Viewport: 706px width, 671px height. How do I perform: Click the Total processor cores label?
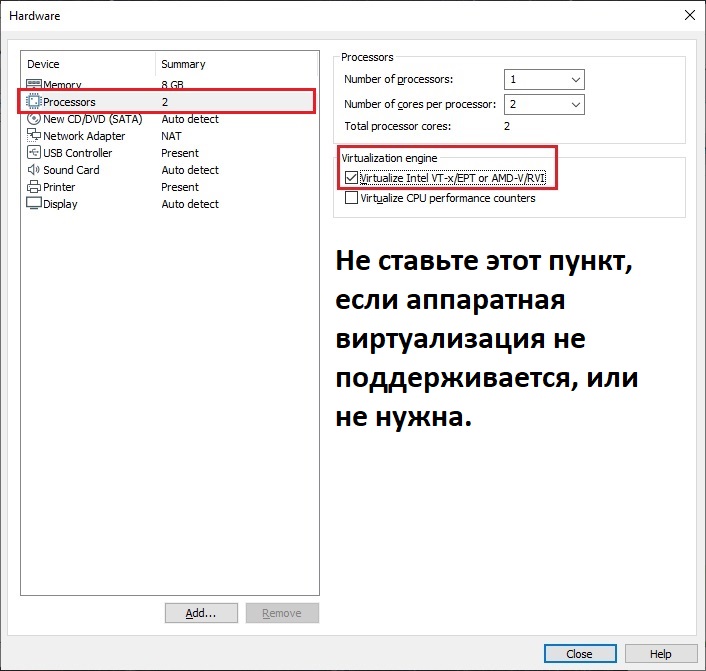point(398,126)
